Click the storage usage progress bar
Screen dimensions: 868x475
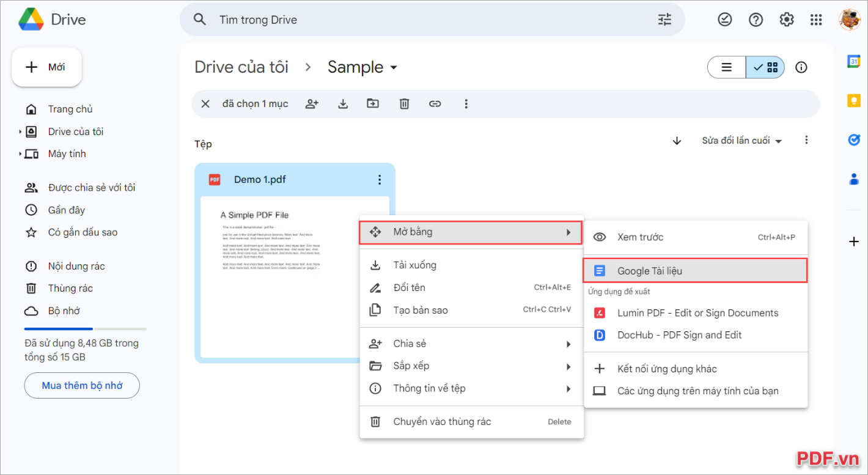coord(86,329)
